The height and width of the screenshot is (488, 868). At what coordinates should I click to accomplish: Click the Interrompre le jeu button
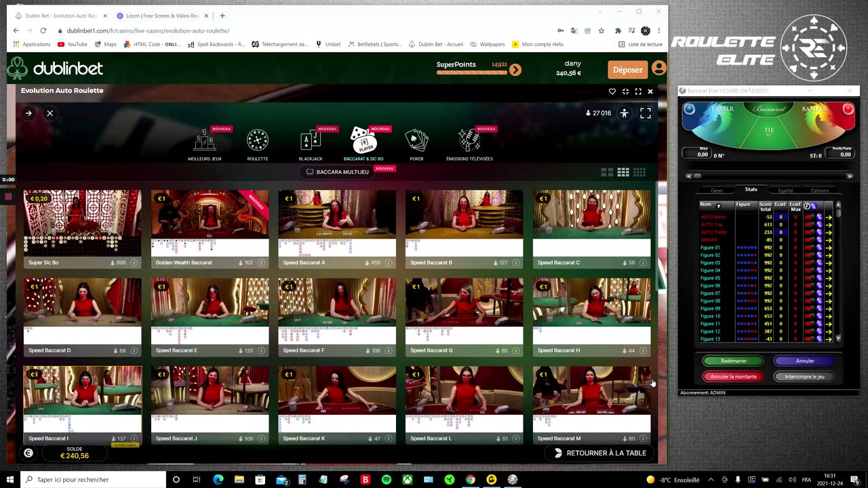click(805, 377)
